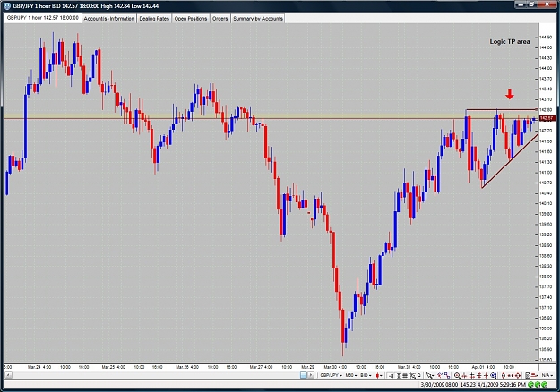This screenshot has height=392, width=560.
Task: Select the GBP/JPY 1 hour chart tab
Action: [43, 18]
